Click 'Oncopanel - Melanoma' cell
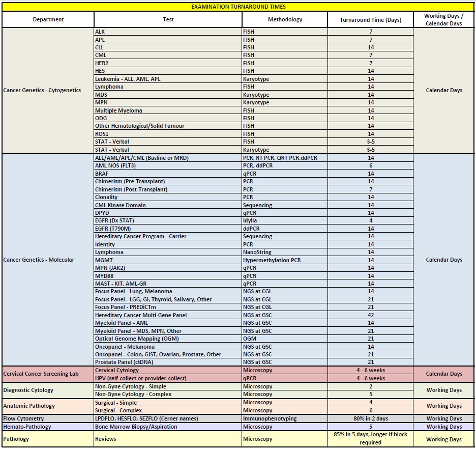This screenshot has height=449, width=476. 168,347
